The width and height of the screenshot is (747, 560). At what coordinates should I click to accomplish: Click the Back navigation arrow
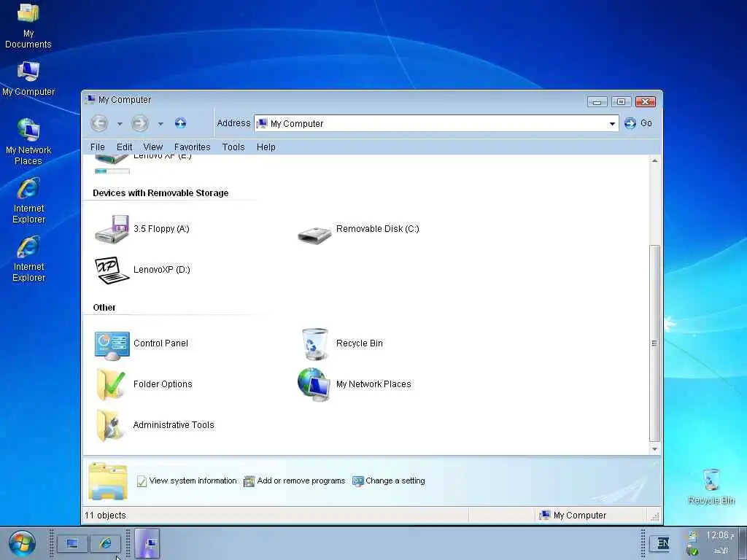click(99, 123)
